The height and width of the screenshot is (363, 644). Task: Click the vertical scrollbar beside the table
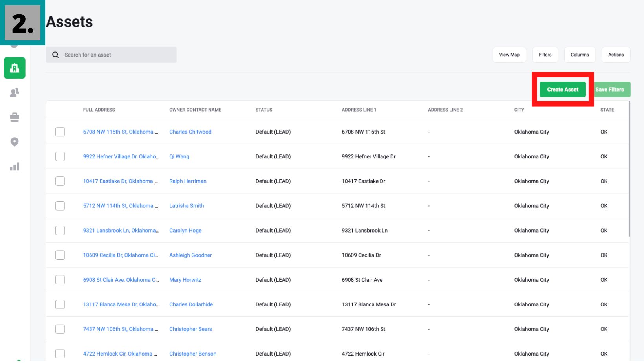[x=629, y=169]
